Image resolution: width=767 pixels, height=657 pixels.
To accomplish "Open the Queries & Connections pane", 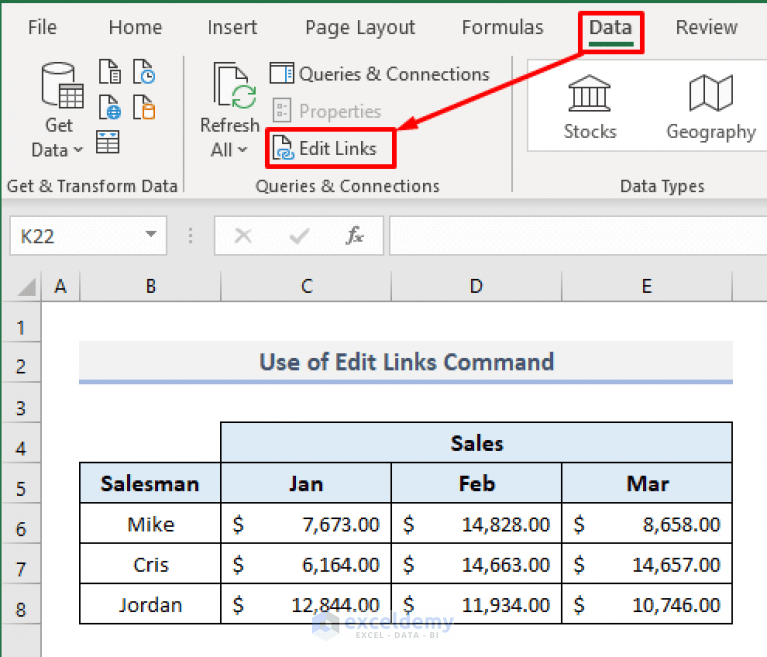I will tap(380, 74).
